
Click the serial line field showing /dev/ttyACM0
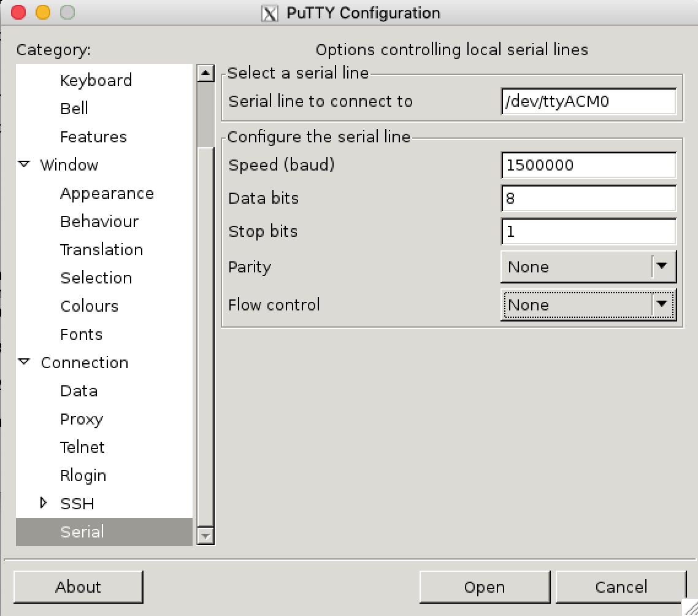pos(588,102)
